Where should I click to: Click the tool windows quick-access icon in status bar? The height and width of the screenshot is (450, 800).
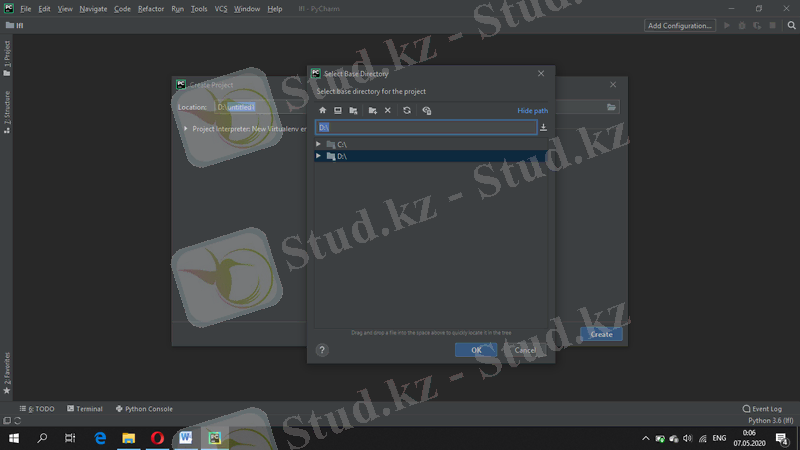point(7,420)
